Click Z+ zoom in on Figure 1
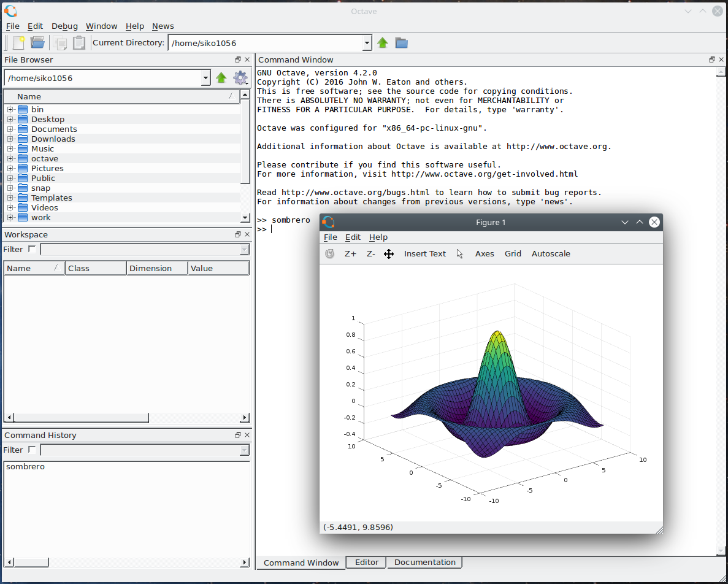728x584 pixels. click(350, 253)
